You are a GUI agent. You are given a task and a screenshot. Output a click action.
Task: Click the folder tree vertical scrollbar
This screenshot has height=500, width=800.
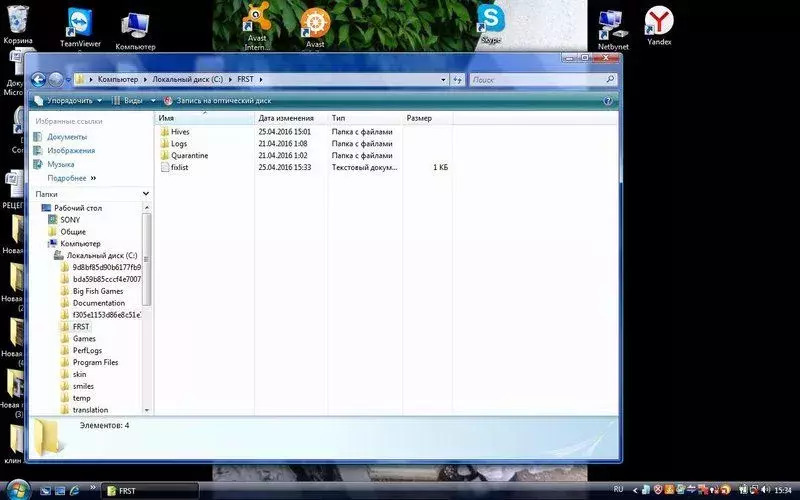pos(146,259)
